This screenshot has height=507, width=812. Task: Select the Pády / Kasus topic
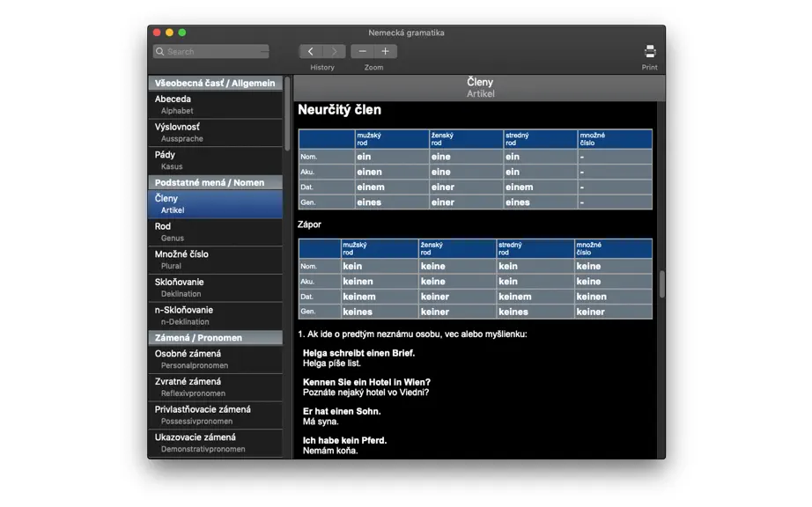click(216, 160)
